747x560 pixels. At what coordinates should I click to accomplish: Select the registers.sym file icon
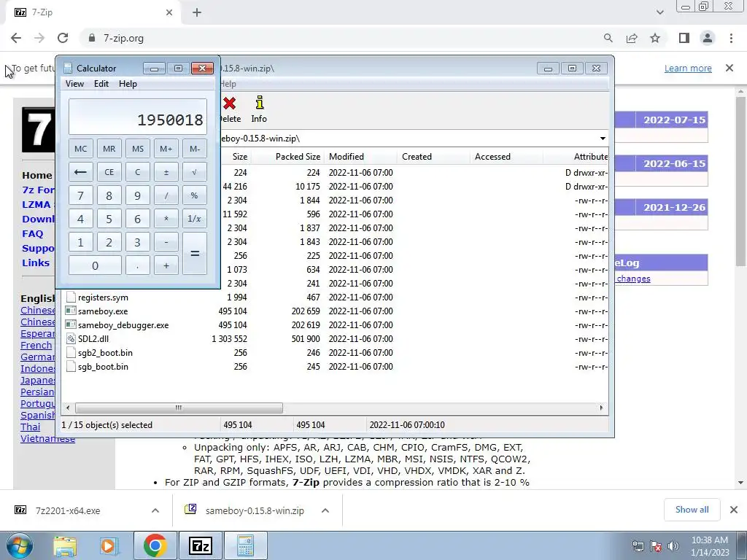tap(71, 297)
